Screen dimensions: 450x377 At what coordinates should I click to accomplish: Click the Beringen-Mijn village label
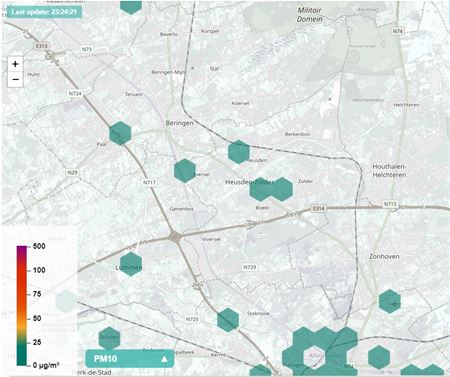click(168, 72)
